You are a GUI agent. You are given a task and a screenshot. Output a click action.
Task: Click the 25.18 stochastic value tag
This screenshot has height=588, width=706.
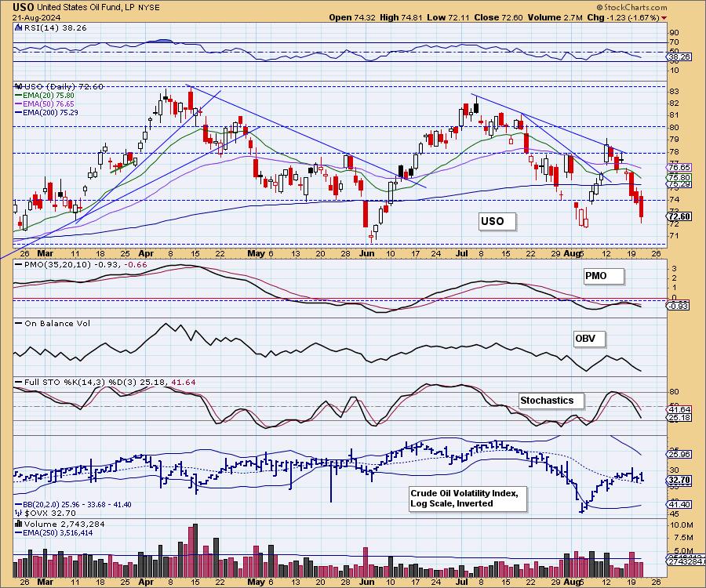[679, 418]
